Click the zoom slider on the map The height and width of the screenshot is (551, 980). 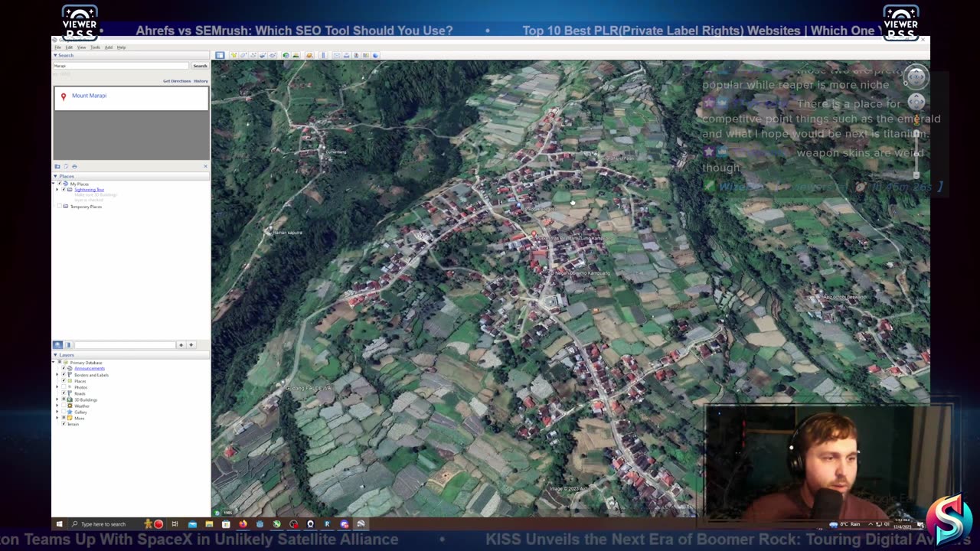(x=916, y=153)
